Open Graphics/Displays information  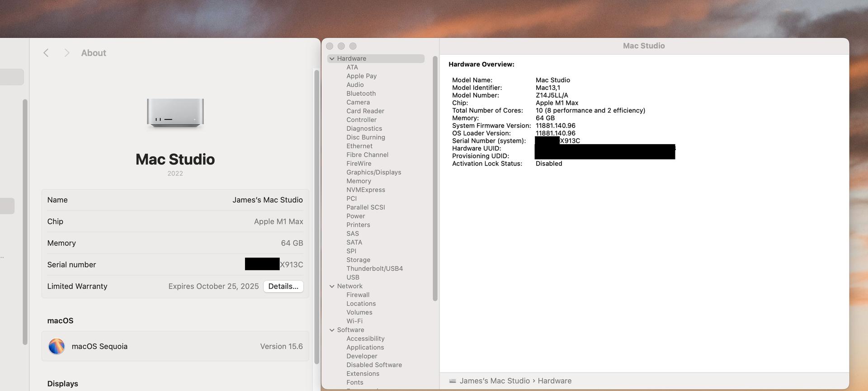[374, 172]
